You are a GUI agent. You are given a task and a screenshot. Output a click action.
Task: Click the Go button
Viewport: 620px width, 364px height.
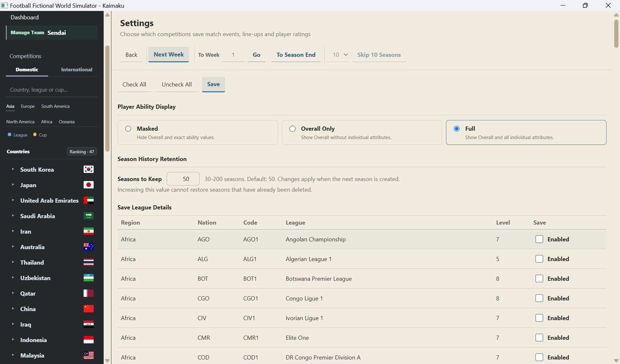tap(257, 55)
